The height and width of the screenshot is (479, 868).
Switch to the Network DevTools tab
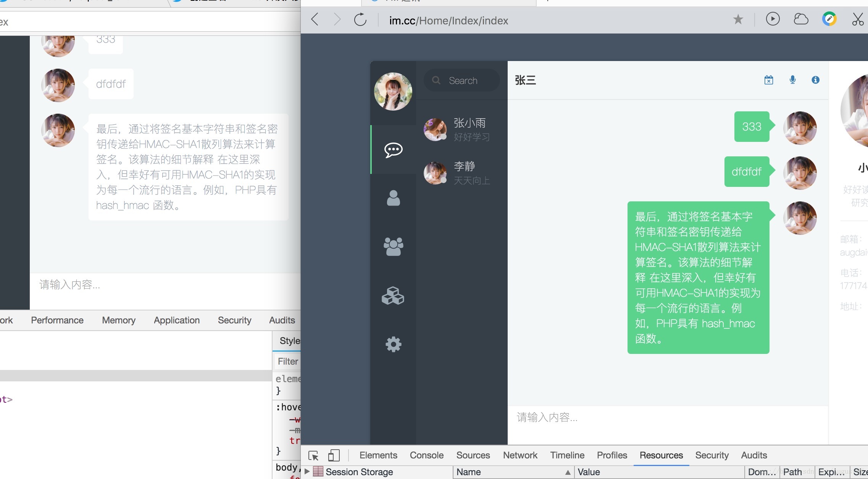pos(520,455)
